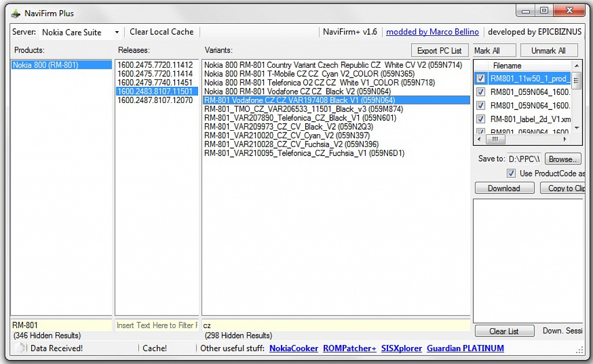Click the file list horizontal scroll right arrow

tap(565, 139)
